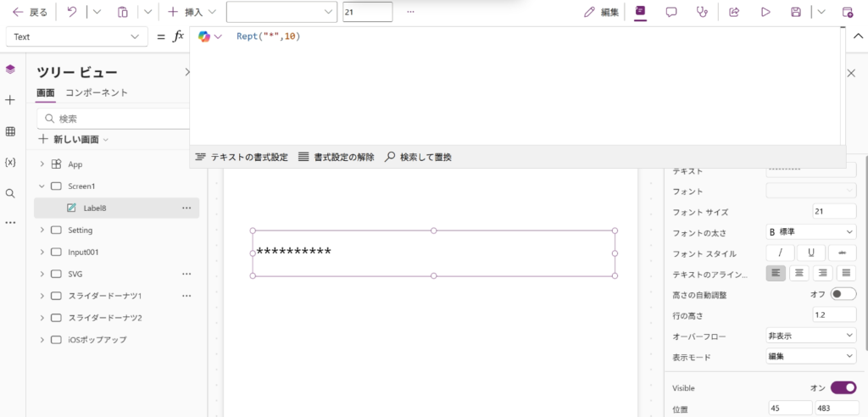Viewport: 868px width, 417px height.
Task: Click テキストの書式設定 button
Action: pos(242,157)
